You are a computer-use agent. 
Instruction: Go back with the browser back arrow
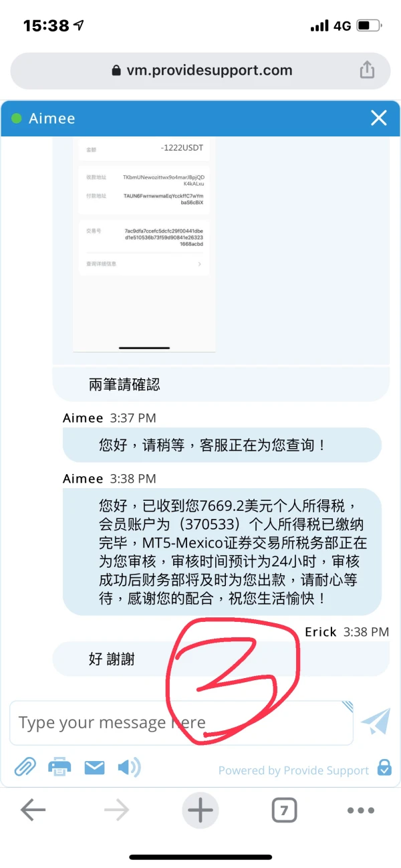33,810
